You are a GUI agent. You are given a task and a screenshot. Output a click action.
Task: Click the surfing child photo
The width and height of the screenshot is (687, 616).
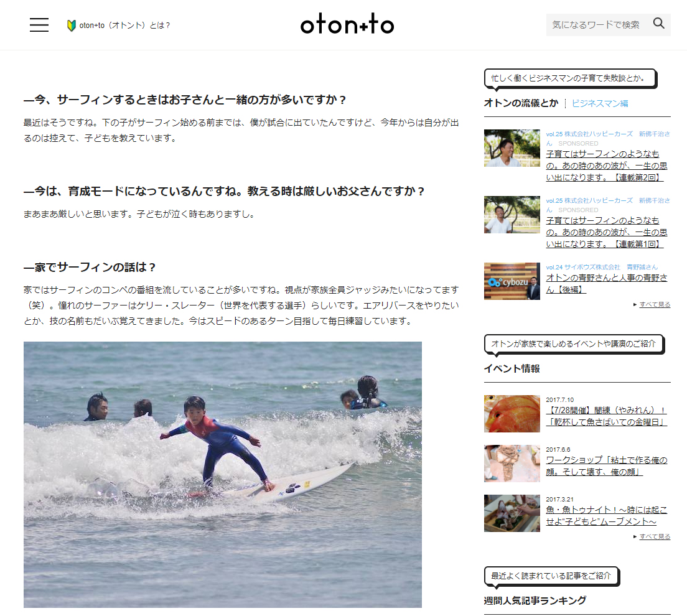[223, 475]
